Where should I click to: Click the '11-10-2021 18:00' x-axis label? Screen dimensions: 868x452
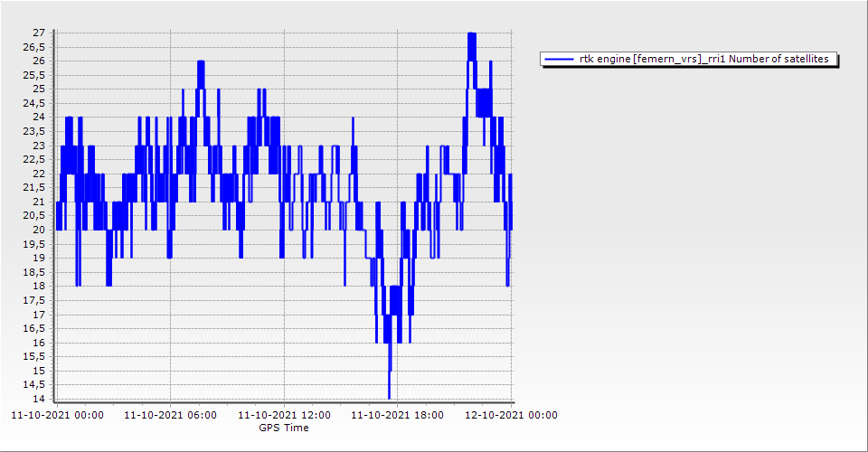397,416
